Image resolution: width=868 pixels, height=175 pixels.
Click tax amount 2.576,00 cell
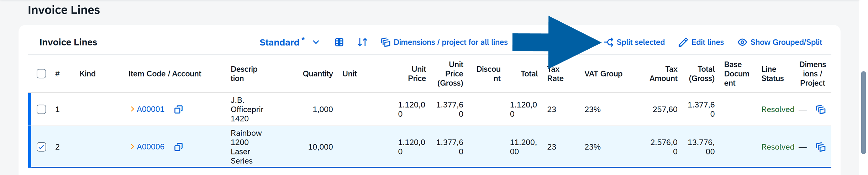(664, 147)
